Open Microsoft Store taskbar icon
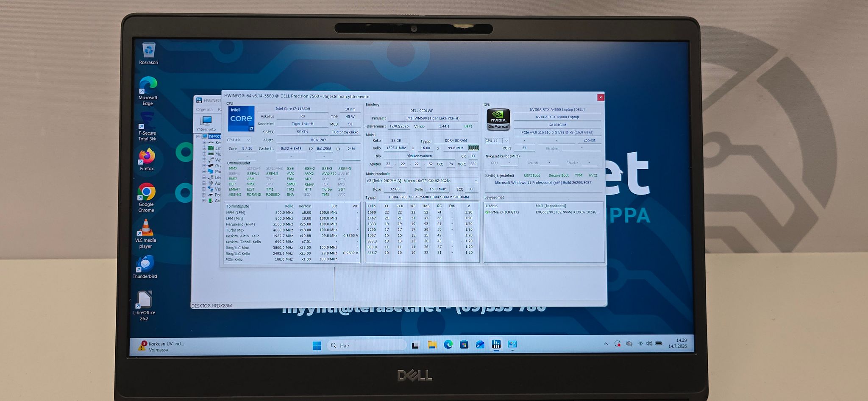Viewport: 868px width, 401px height. tap(464, 345)
